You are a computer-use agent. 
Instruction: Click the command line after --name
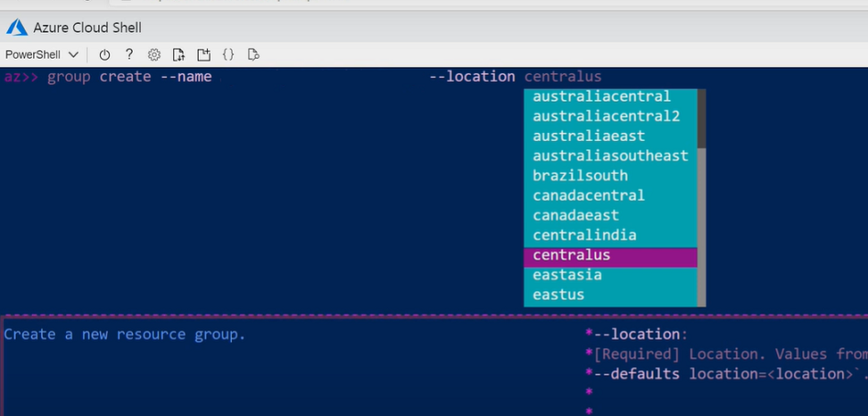pyautogui.click(x=321, y=77)
